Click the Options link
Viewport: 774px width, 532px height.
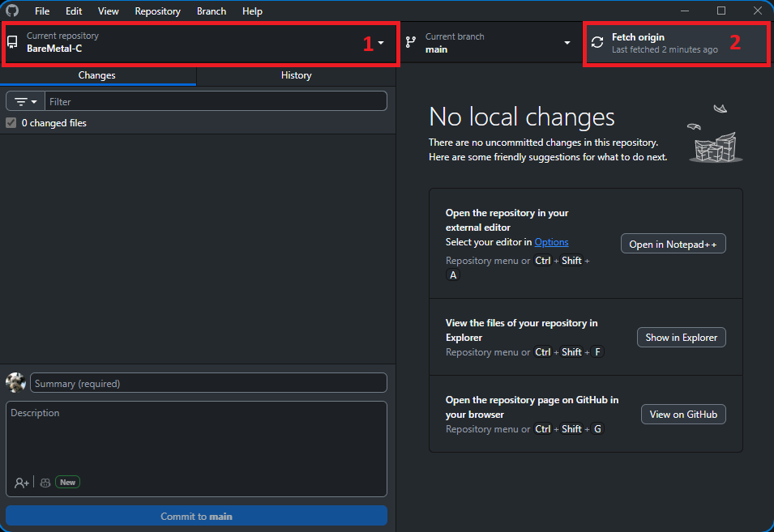[x=551, y=242]
